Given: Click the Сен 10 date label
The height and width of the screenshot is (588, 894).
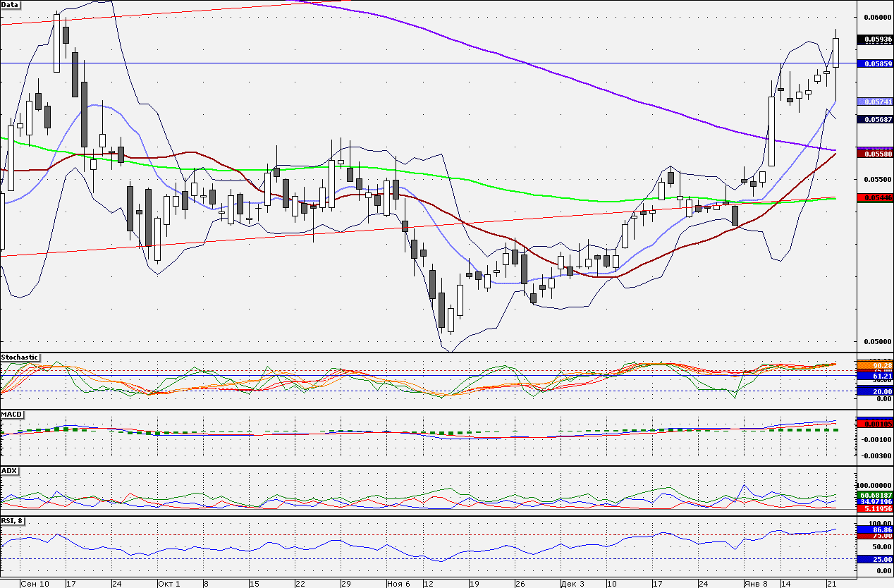Looking at the screenshot, I should [35, 584].
